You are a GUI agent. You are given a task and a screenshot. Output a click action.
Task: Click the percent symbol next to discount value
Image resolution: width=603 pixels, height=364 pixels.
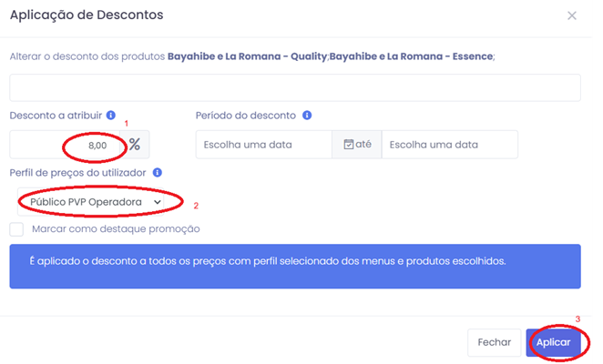[135, 145]
